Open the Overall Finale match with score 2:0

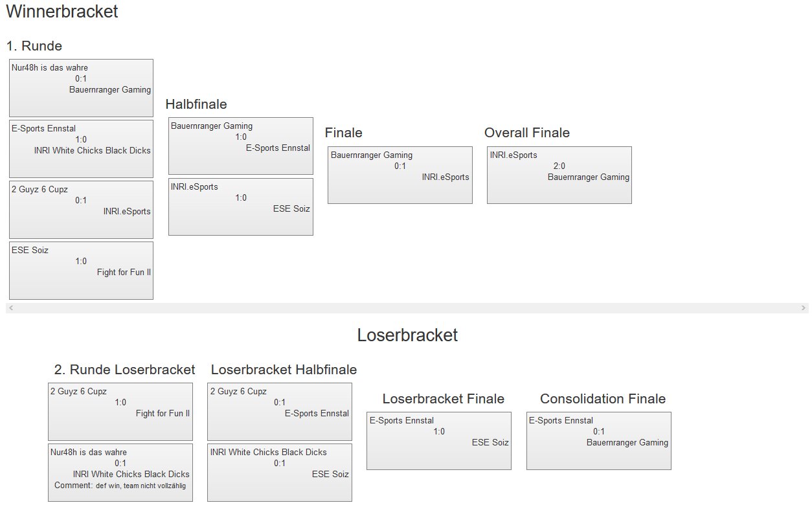pyautogui.click(x=559, y=175)
